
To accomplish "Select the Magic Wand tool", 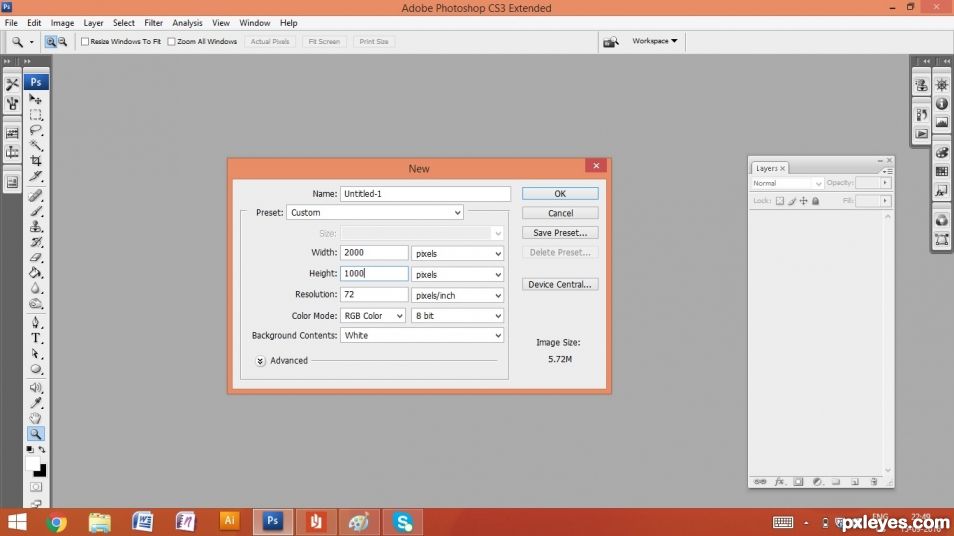I will pyautogui.click(x=35, y=145).
